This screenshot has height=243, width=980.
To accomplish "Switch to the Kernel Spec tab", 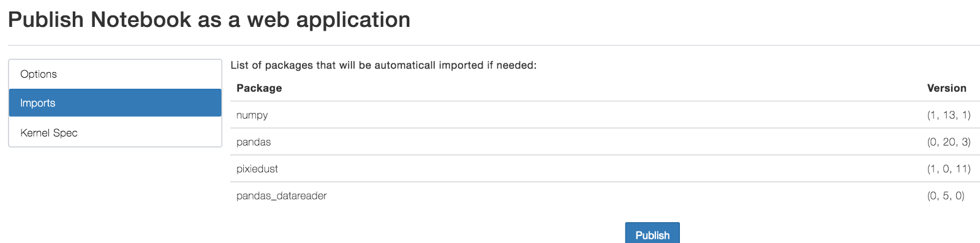I will (x=115, y=132).
